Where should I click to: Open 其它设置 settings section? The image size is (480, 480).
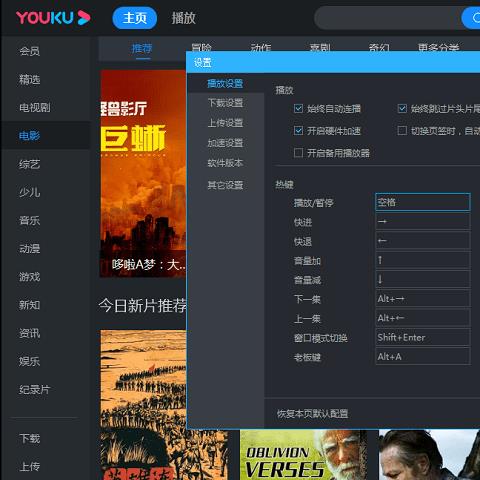(225, 185)
